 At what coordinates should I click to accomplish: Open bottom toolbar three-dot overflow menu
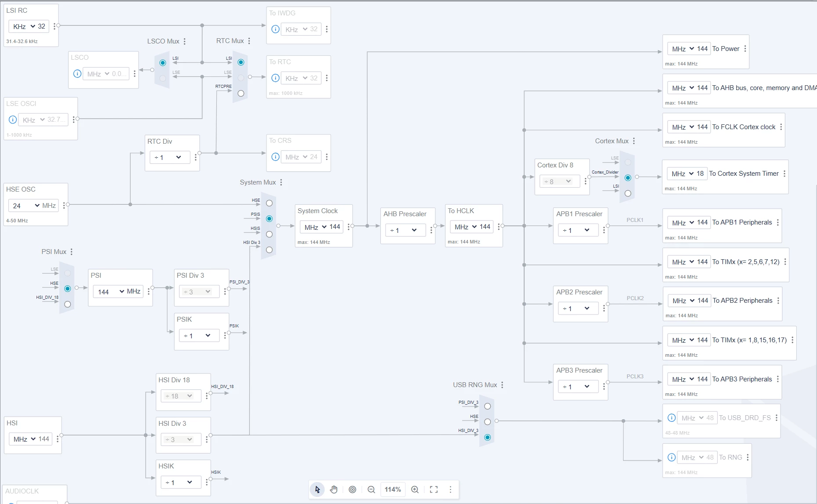point(450,489)
